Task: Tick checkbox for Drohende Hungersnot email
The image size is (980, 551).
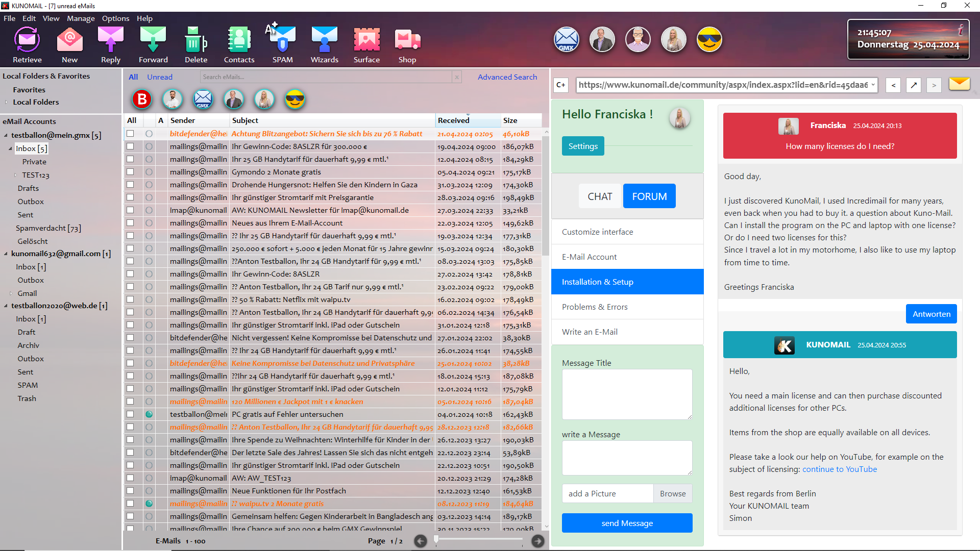Action: point(130,185)
